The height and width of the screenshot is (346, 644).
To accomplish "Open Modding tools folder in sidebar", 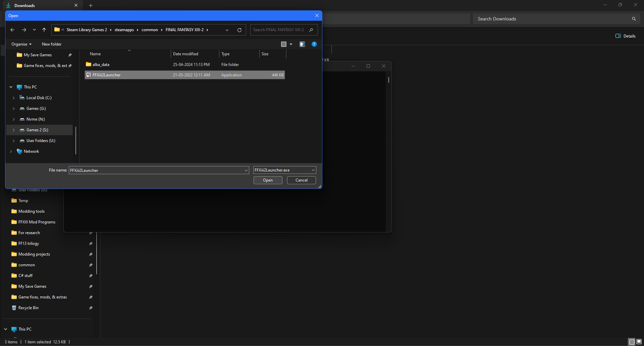I will [32, 211].
